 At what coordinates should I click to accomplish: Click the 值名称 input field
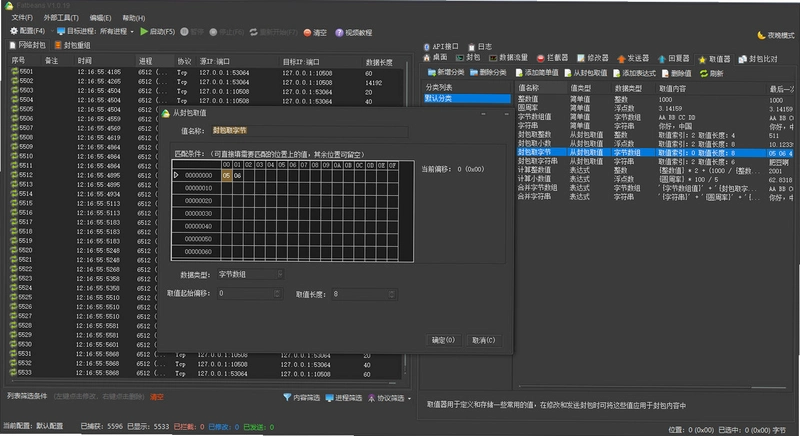(x=310, y=131)
